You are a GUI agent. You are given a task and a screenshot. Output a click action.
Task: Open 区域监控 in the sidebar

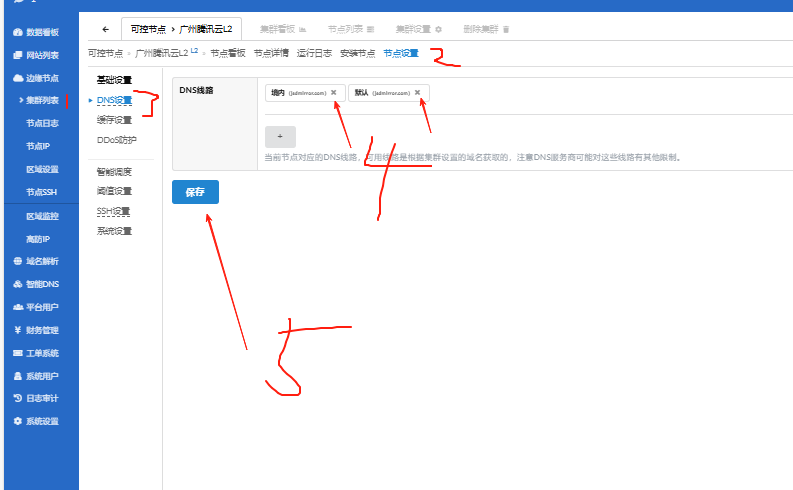coord(42,216)
